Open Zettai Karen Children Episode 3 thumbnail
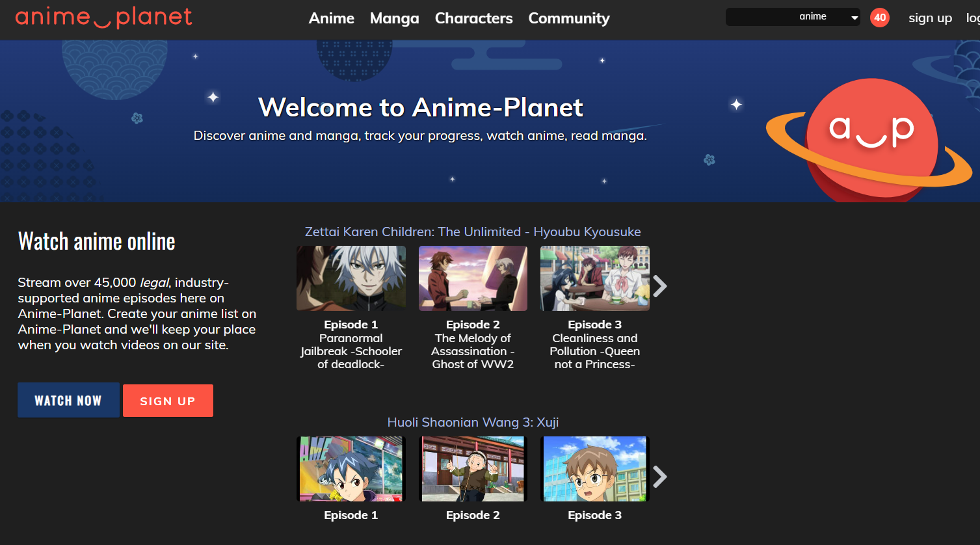Image resolution: width=980 pixels, height=545 pixels. [595, 278]
